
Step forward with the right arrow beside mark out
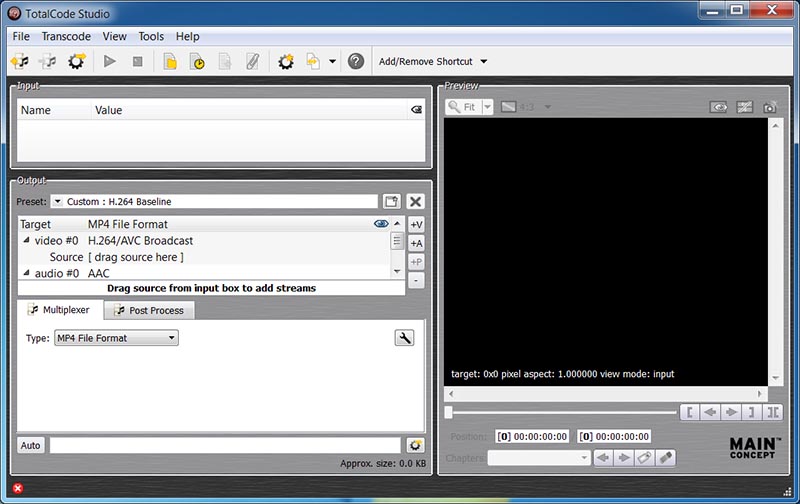click(x=731, y=412)
